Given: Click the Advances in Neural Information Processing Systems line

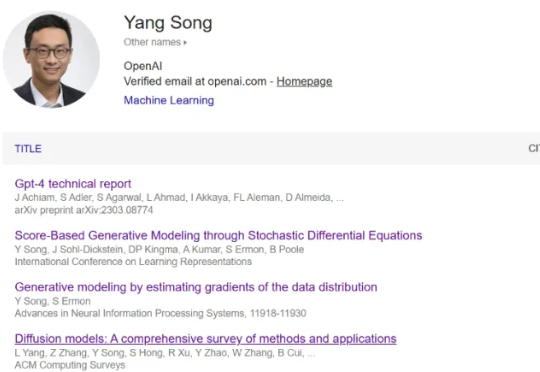Looking at the screenshot, I should [x=160, y=313].
